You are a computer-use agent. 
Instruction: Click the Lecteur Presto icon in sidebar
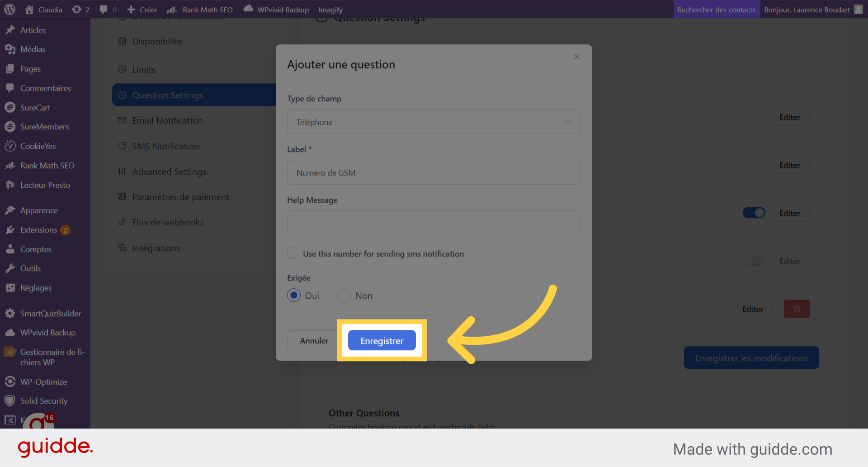tap(10, 185)
